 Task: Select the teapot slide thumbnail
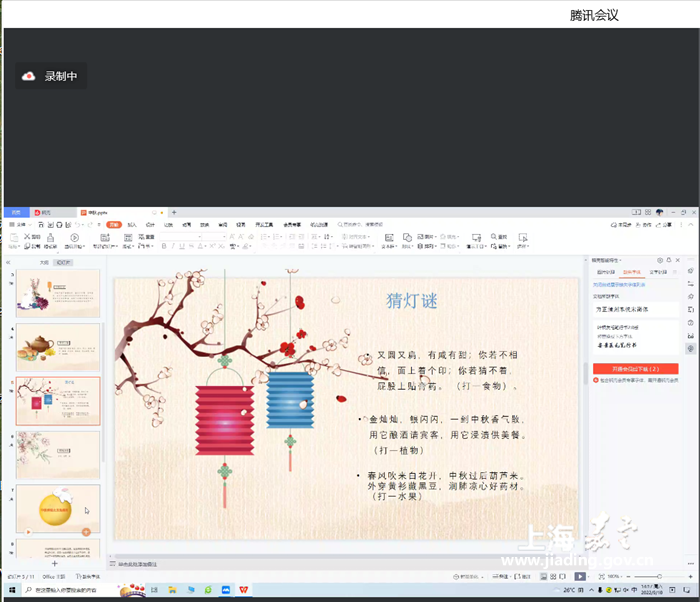[58, 347]
